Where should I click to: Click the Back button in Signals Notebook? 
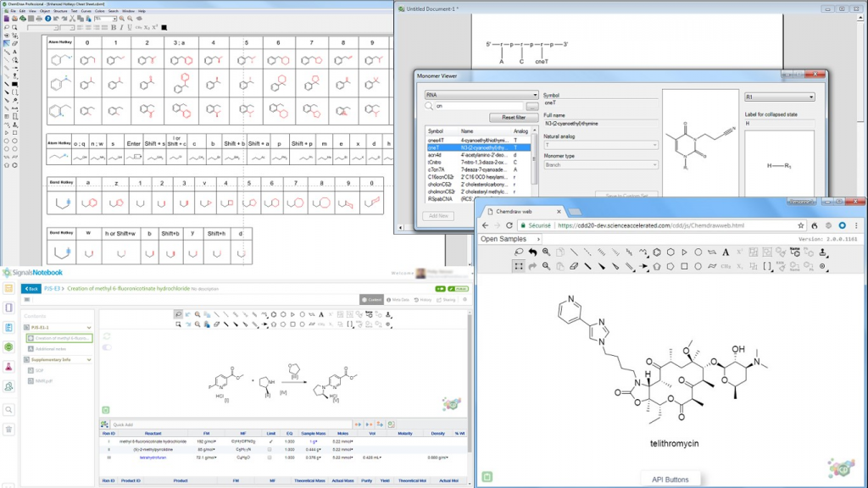pos(31,288)
